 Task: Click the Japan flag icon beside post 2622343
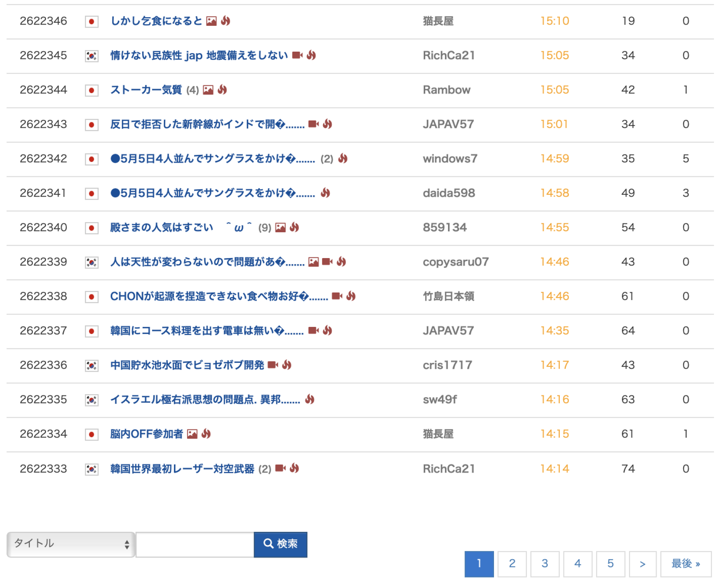[x=92, y=125]
